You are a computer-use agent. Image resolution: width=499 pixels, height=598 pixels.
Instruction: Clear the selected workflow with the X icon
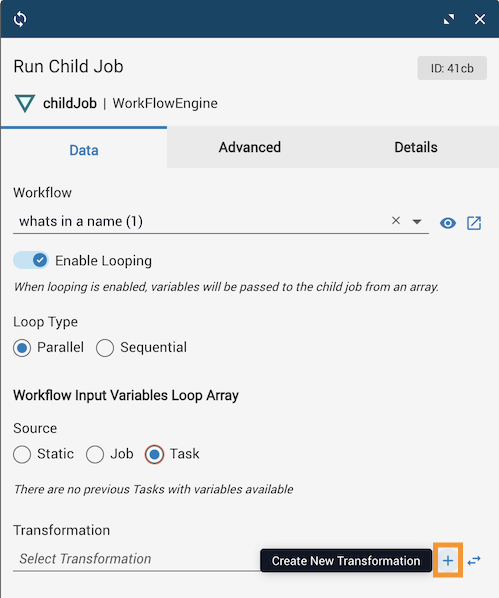(x=396, y=220)
